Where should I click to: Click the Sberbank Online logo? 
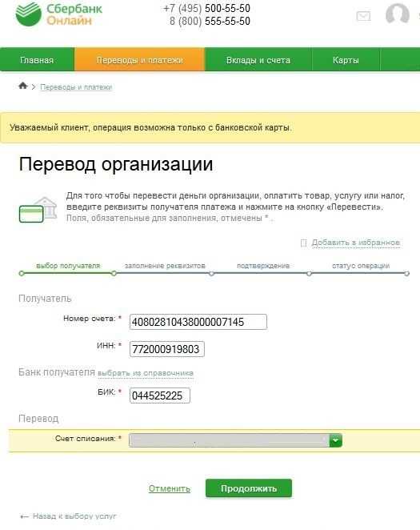pos(58,14)
